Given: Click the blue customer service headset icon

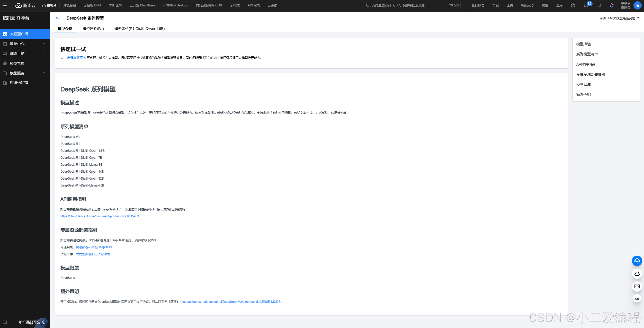Looking at the screenshot, I should pos(637,261).
